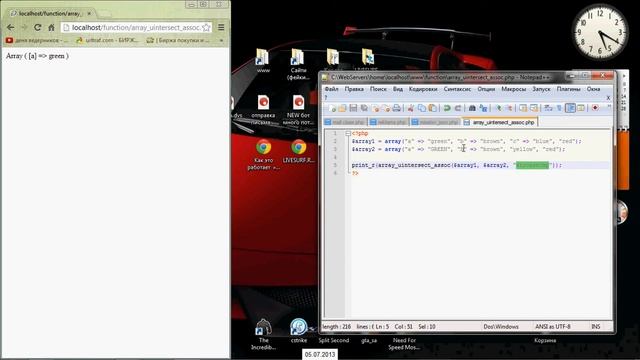This screenshot has height=360, width=640.
Task: Go forward in Chrome browser
Action: pos(24,27)
